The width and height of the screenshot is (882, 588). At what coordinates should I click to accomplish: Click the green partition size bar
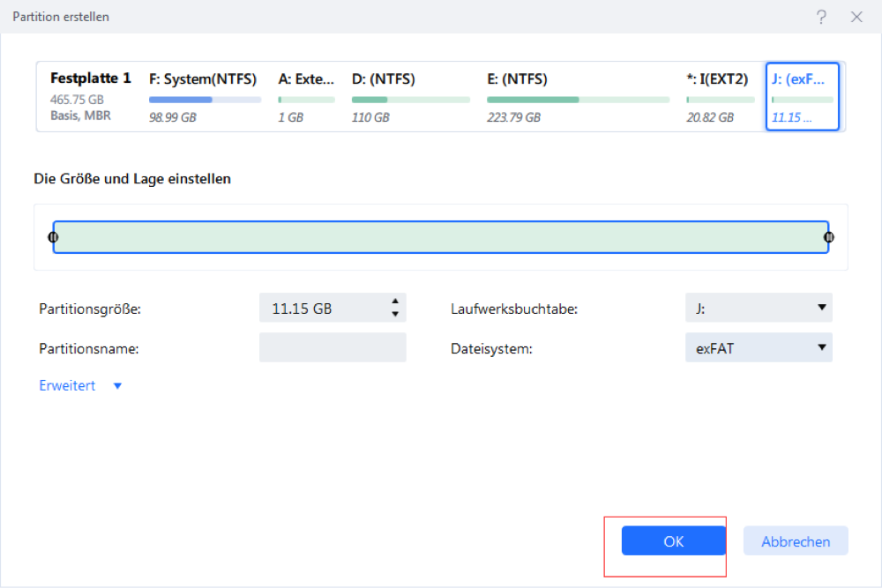pyautogui.click(x=441, y=237)
